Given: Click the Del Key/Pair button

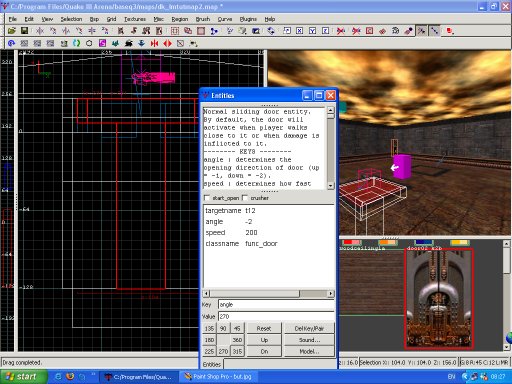Looking at the screenshot, I should click(309, 328).
